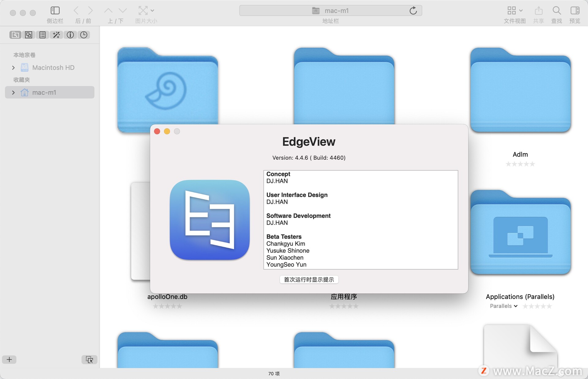Click the Adlm folder name
This screenshot has width=588, height=379.
pyautogui.click(x=520, y=154)
